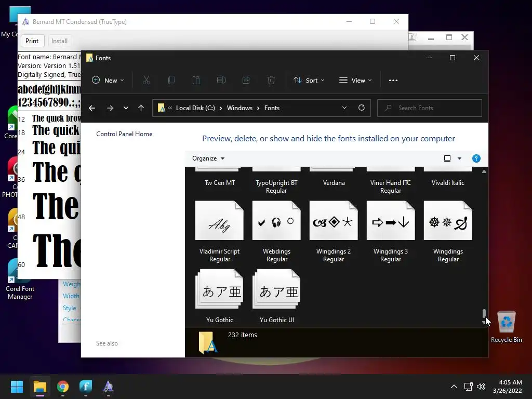532x399 pixels.
Task: Open the volume control in tray
Action: pyautogui.click(x=481, y=387)
